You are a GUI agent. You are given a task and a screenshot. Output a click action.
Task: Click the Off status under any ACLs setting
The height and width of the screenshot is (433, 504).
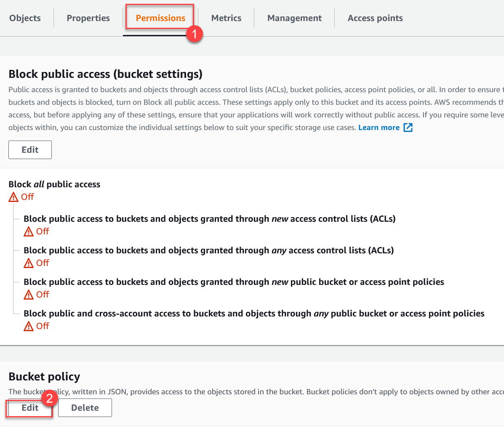[43, 263]
